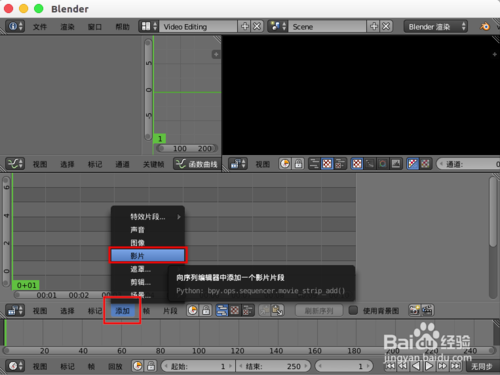This screenshot has width=500, height=375.
Task: Select sequencer/preview view type in sequencer header
Action: [247, 310]
